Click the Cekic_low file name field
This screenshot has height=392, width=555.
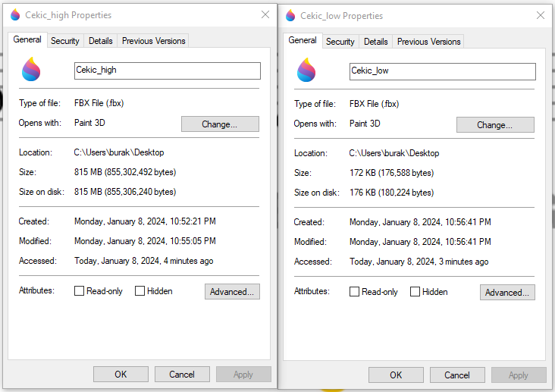pyautogui.click(x=443, y=71)
